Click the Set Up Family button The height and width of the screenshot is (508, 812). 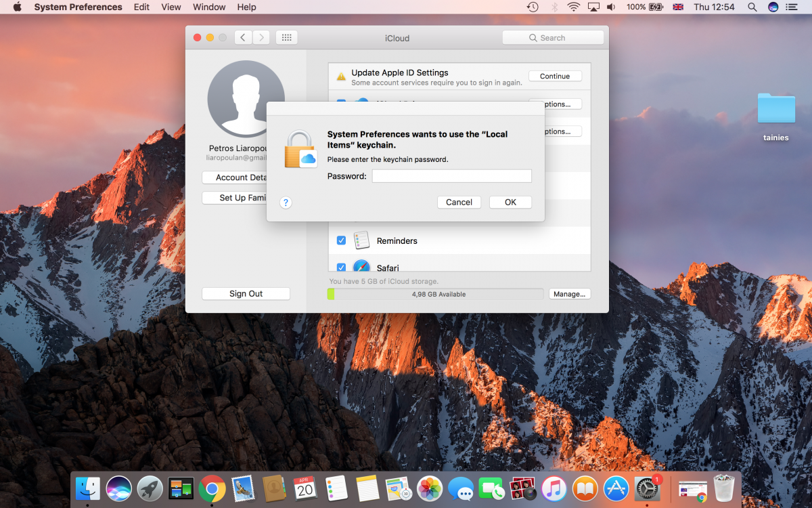[x=234, y=198]
